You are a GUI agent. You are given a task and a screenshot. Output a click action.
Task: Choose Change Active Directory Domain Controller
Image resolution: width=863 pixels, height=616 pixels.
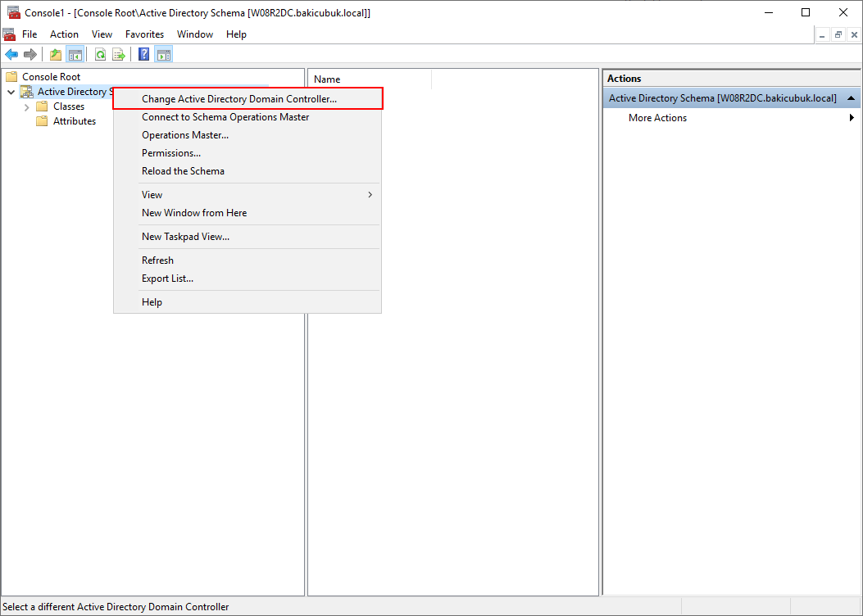(x=248, y=99)
